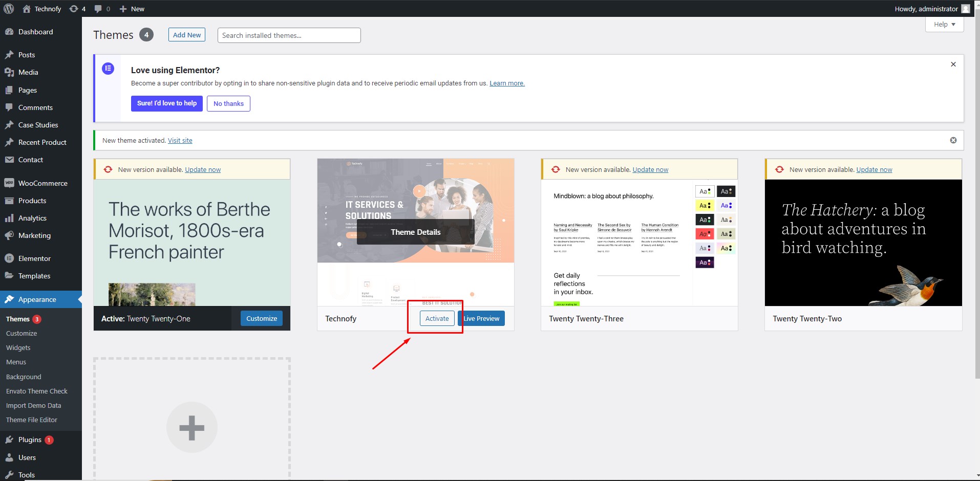Image resolution: width=980 pixels, height=481 pixels.
Task: Click the Visit site link
Action: pyautogui.click(x=180, y=140)
